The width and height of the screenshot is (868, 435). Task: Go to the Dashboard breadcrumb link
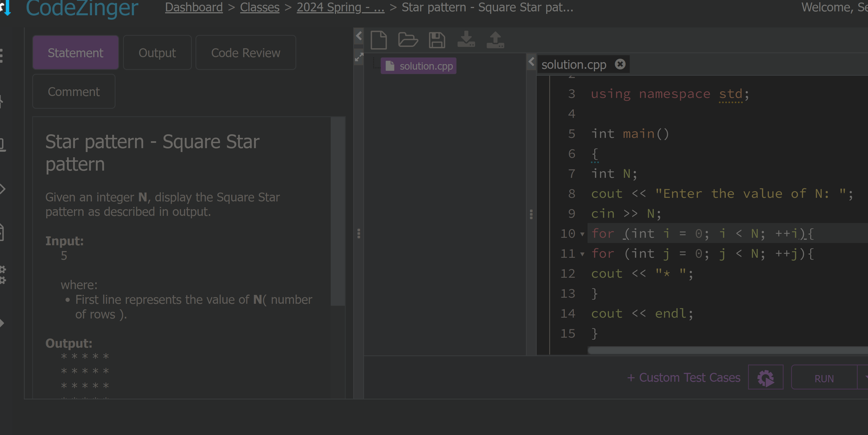(194, 7)
